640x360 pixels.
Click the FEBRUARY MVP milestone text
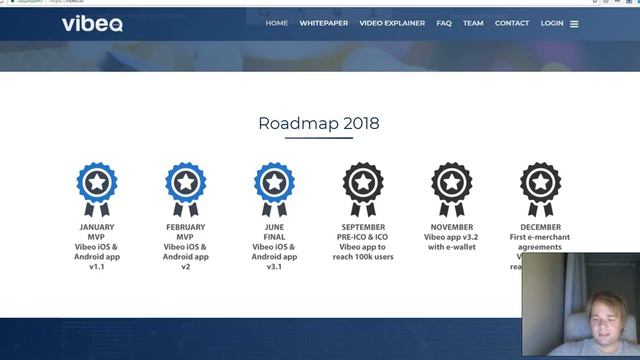(186, 247)
